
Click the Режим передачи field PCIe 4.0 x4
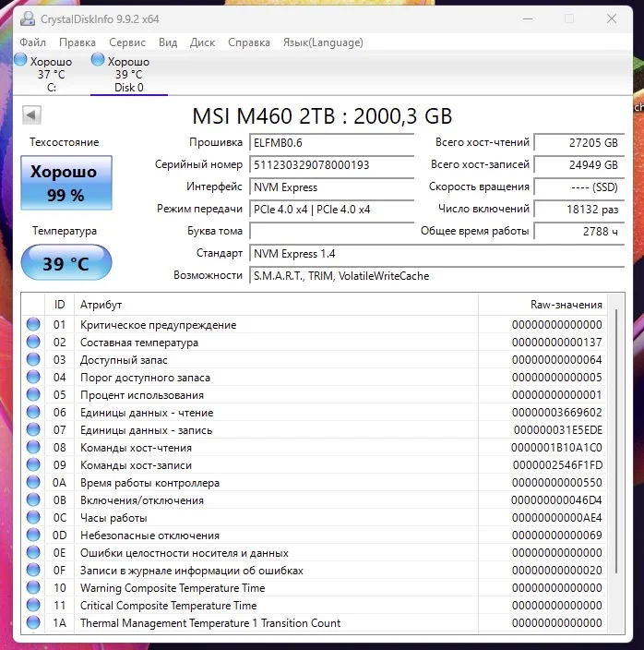click(332, 210)
